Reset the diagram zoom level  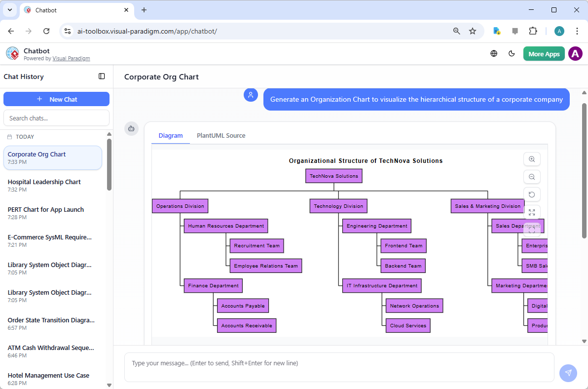point(532,194)
